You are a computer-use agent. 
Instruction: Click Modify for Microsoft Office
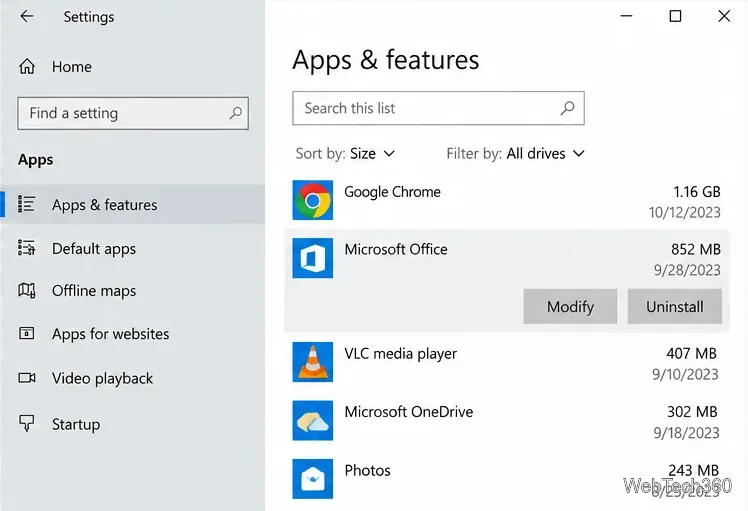[x=570, y=306]
